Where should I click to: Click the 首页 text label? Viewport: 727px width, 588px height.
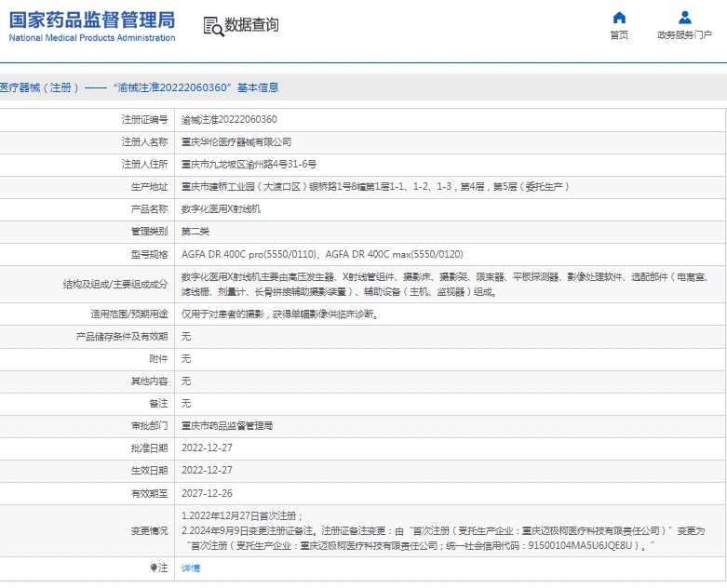tap(619, 35)
